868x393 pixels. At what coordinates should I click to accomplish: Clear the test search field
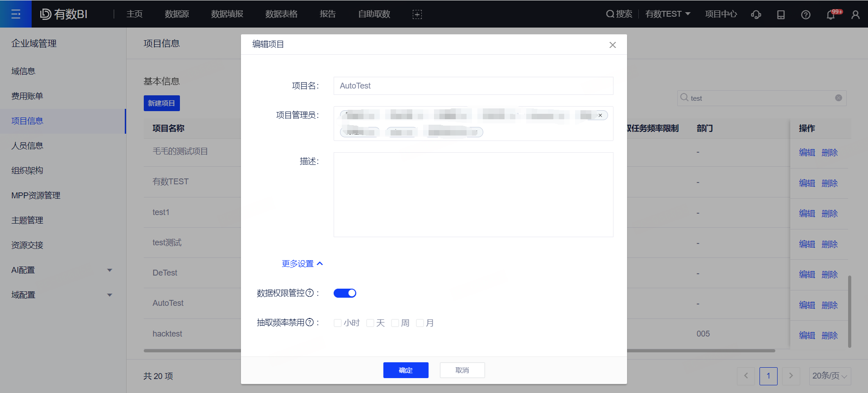(838, 98)
